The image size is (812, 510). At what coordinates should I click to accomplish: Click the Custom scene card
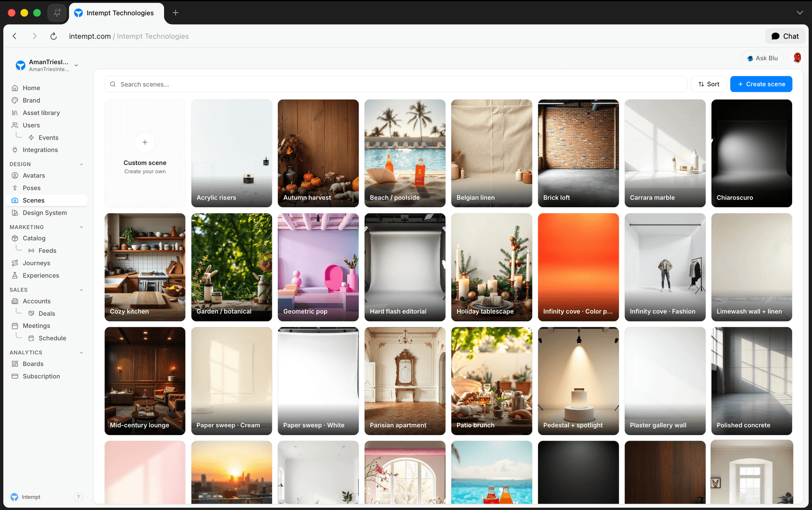[x=145, y=153]
